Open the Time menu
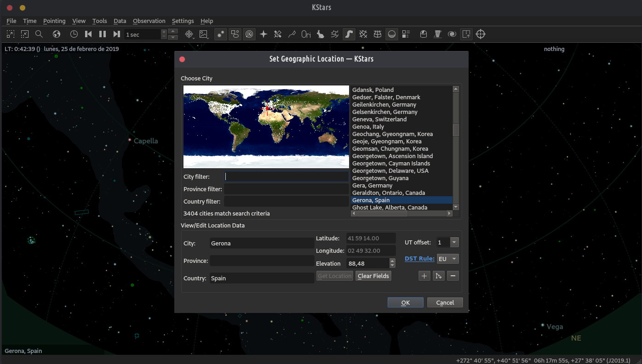642x364 pixels. pos(30,21)
